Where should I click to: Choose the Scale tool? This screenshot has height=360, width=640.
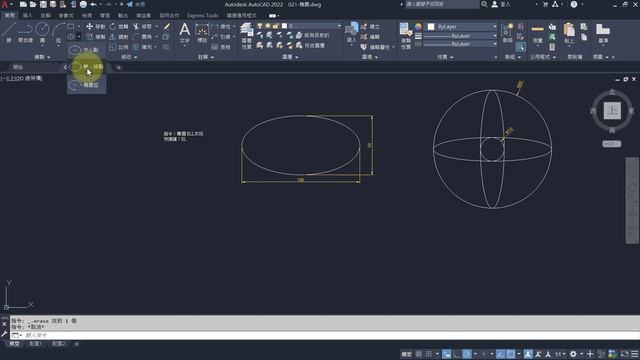point(119,47)
